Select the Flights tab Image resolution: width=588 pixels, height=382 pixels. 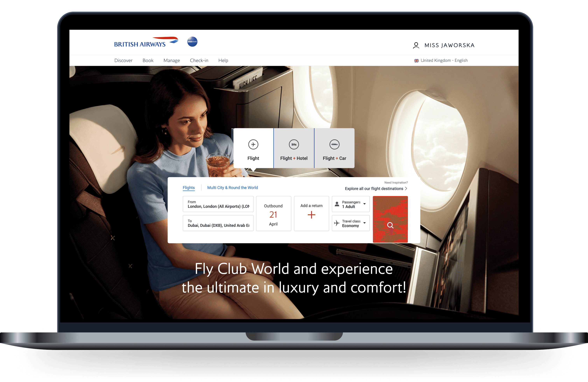point(189,188)
